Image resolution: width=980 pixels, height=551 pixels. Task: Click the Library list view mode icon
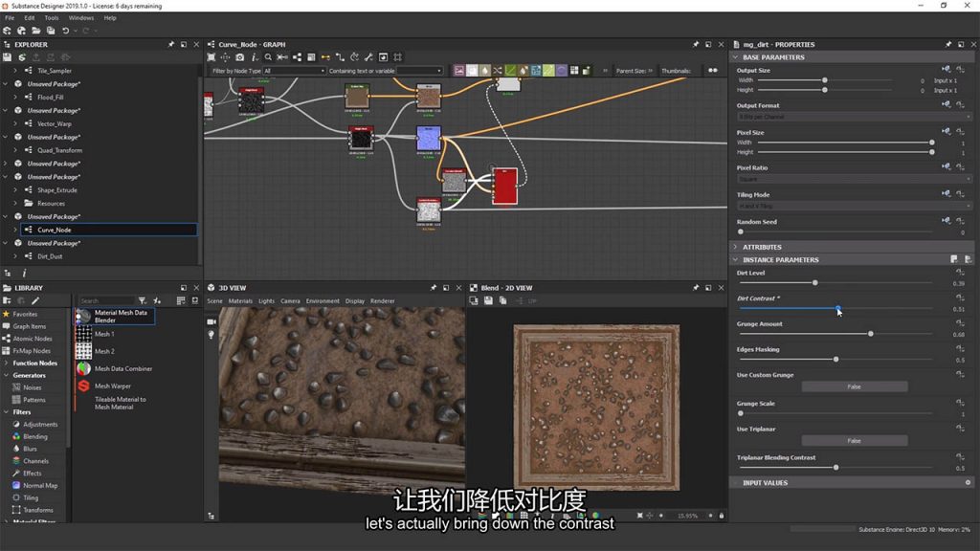pyautogui.click(x=181, y=300)
